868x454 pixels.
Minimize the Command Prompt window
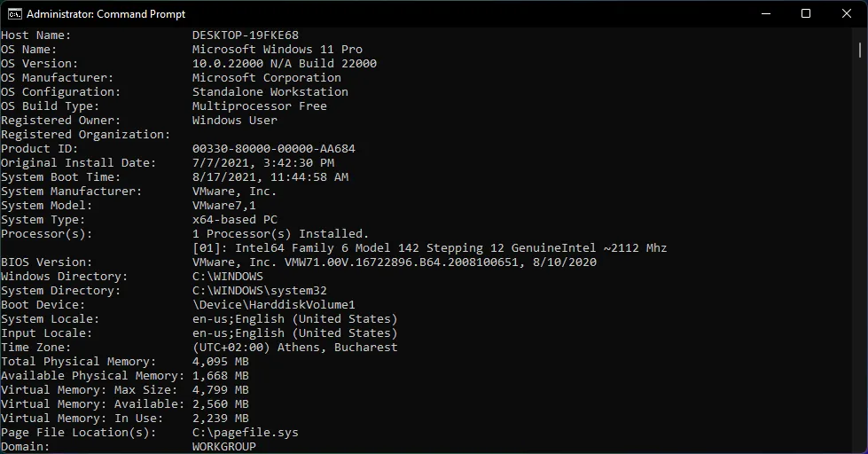pos(765,13)
